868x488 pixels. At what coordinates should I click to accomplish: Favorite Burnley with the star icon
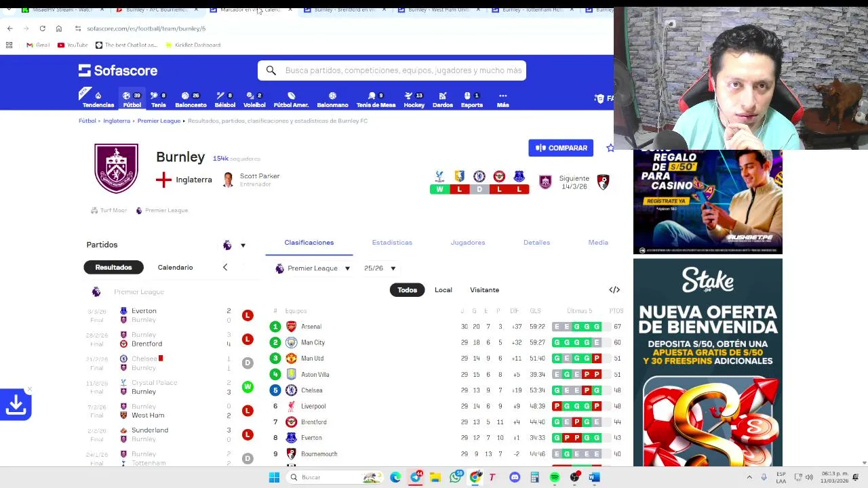point(610,148)
